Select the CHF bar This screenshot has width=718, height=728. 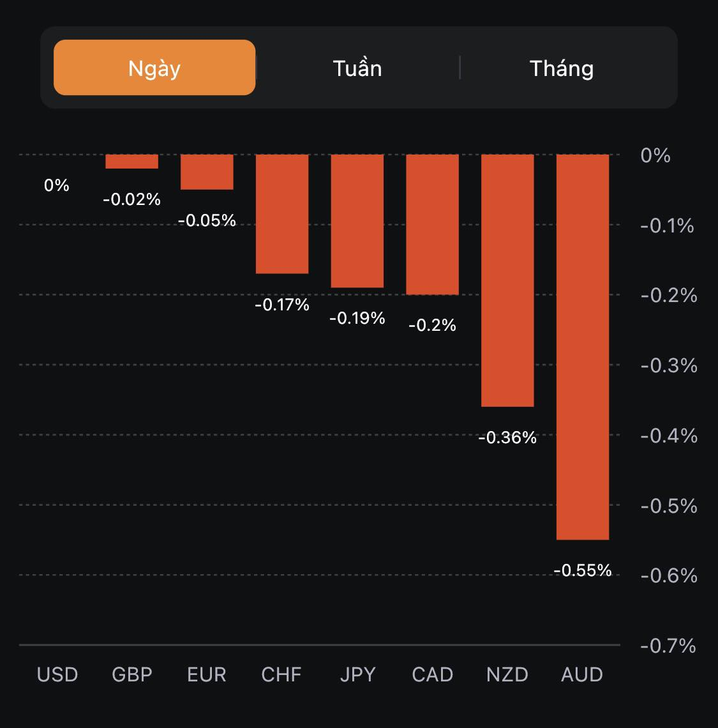[282, 214]
